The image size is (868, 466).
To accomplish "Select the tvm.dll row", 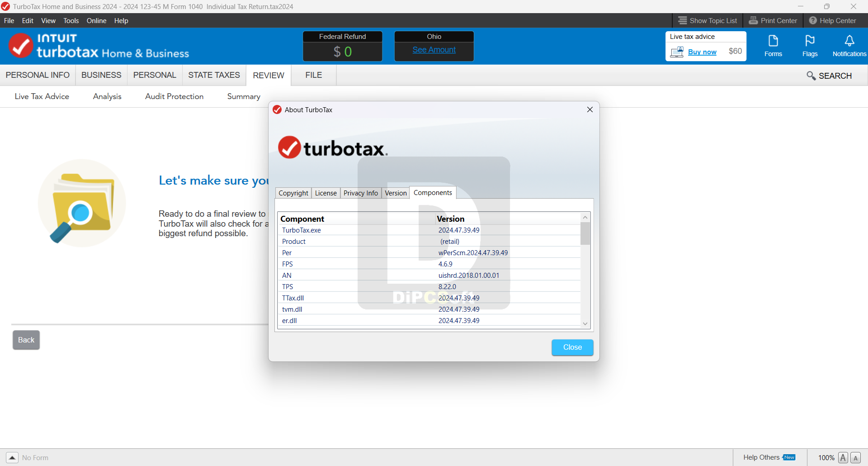I will tap(429, 309).
